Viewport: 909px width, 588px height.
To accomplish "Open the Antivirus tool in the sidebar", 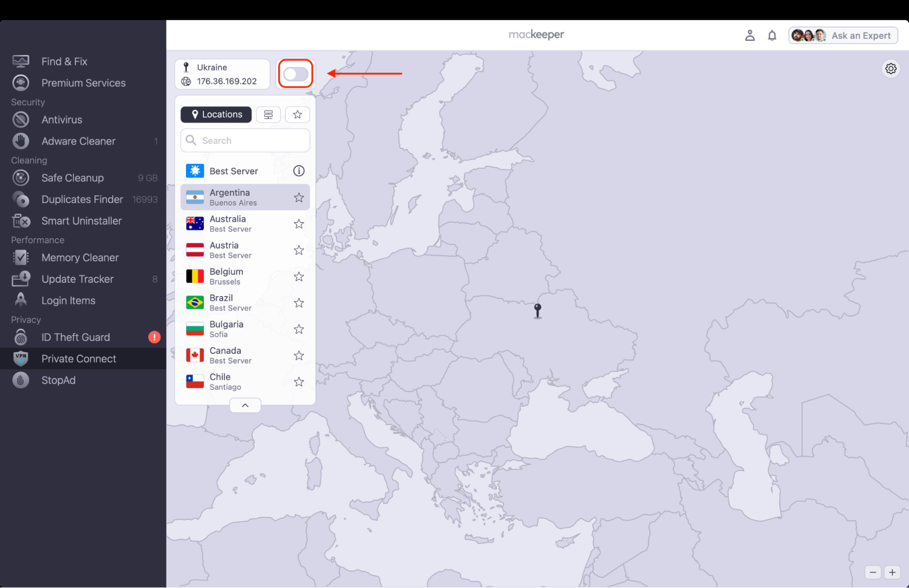I will [x=61, y=120].
